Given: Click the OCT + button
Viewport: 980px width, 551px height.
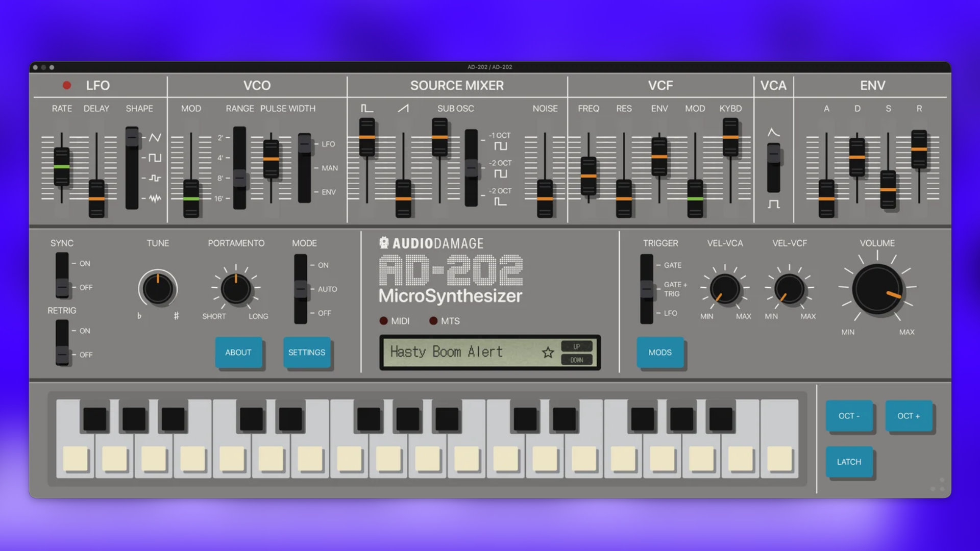Looking at the screenshot, I should [909, 416].
